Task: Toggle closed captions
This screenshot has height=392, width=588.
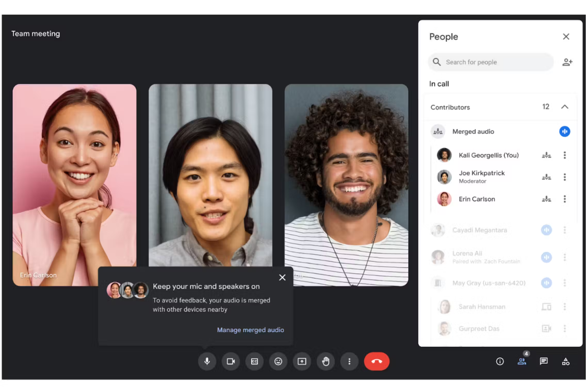Action: [254, 361]
